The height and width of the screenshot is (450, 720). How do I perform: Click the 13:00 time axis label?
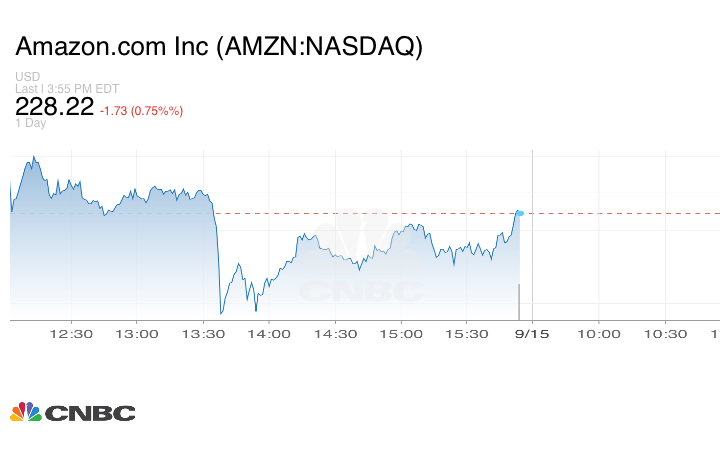(138, 334)
